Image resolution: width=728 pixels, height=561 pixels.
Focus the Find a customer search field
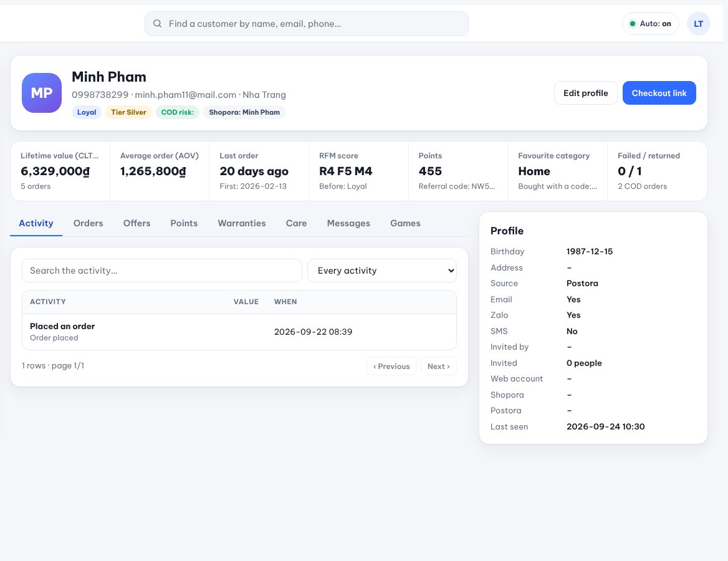(x=307, y=24)
